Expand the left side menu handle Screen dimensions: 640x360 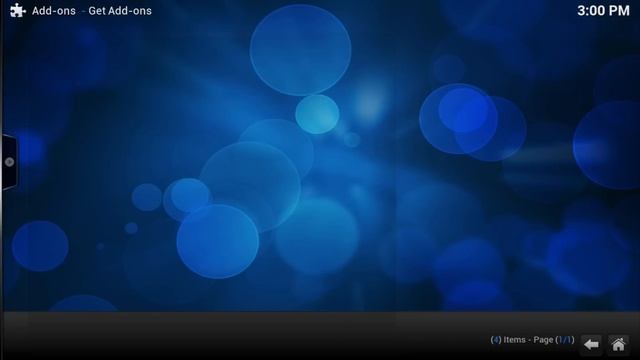(9, 162)
